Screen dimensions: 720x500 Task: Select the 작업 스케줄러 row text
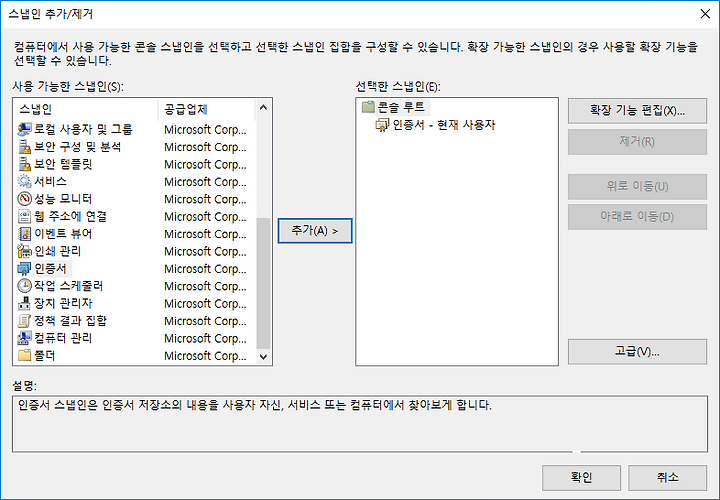tap(69, 286)
